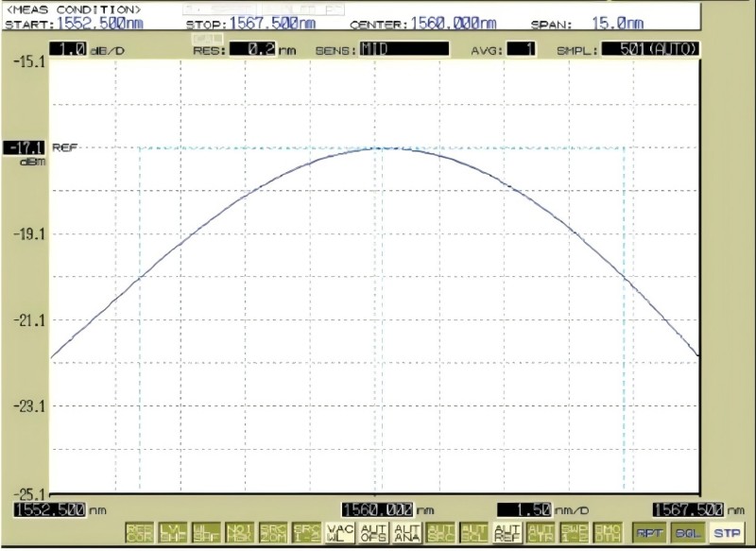Toggle the AUT SCL indicator
Viewport: 756px width, 551px height.
473,533
